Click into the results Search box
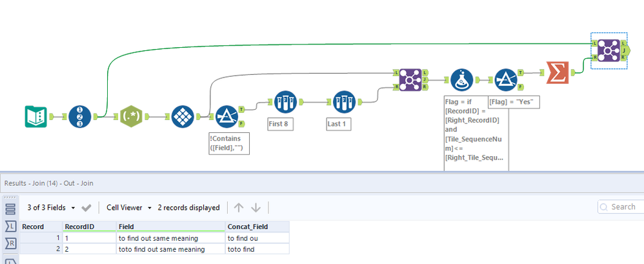644x264 pixels. tap(621, 207)
